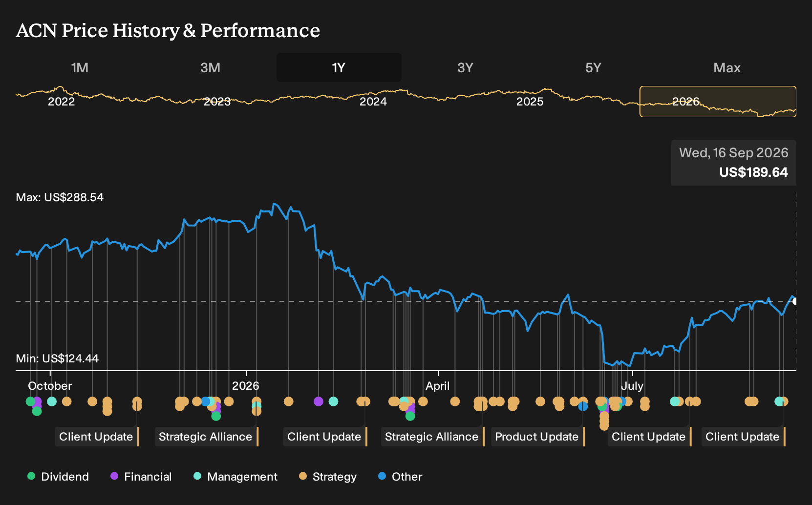The image size is (812, 505).
Task: Toggle the Strategy legend filter
Action: tap(328, 477)
